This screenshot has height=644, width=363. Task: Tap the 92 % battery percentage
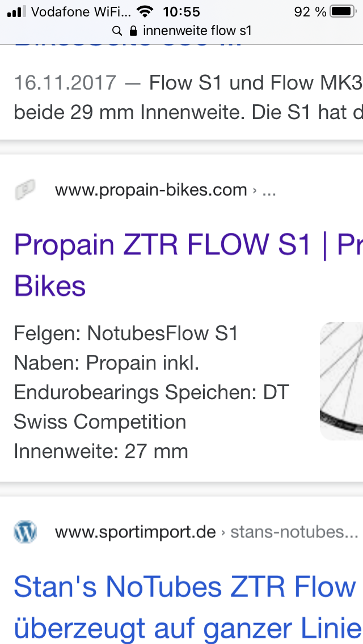tap(310, 11)
